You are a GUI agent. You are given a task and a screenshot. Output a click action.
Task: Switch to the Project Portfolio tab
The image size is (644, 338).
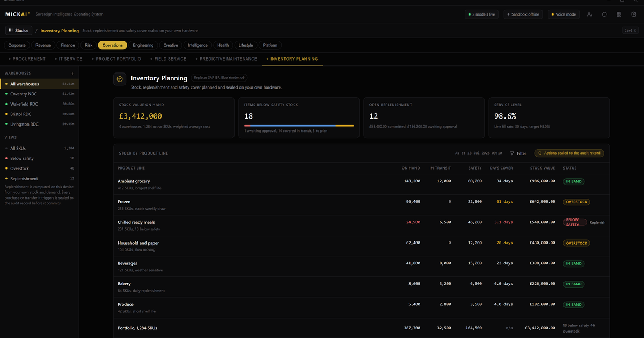tap(116, 59)
